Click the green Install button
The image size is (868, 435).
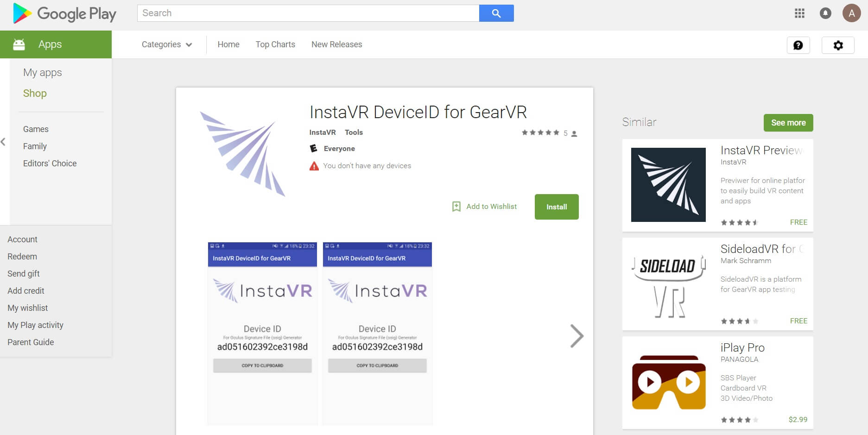point(557,207)
